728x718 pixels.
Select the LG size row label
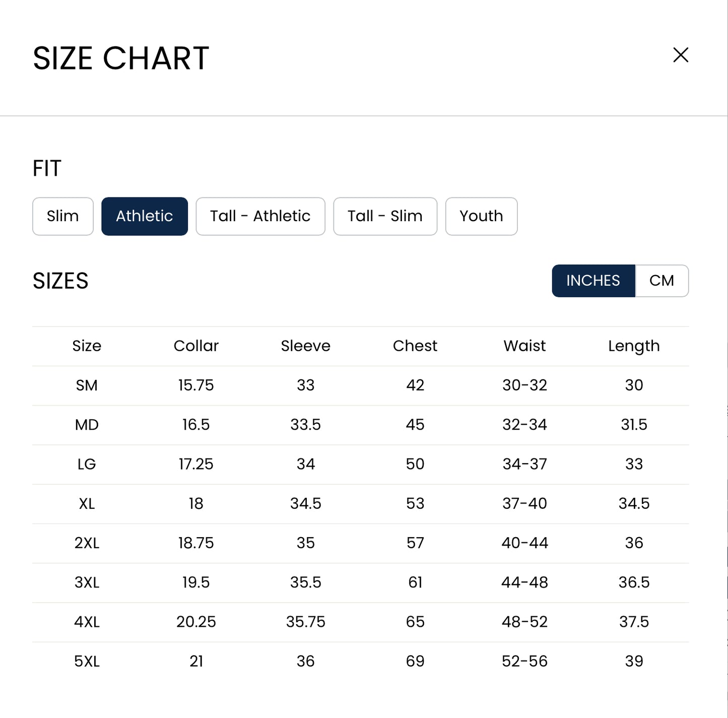(87, 464)
